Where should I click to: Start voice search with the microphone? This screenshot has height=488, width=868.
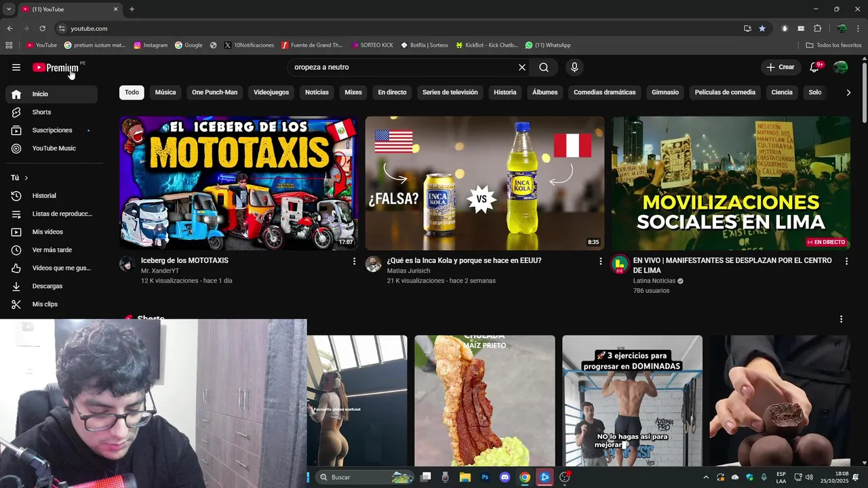(x=574, y=67)
